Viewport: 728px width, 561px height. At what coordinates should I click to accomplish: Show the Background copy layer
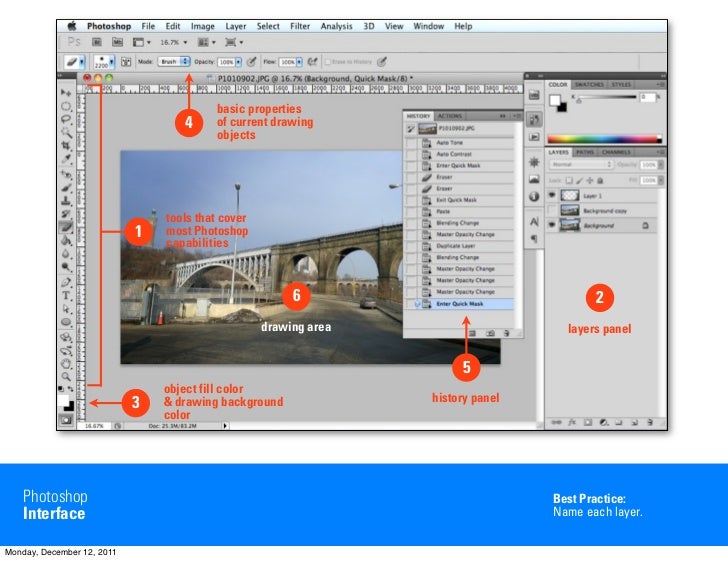tap(552, 210)
